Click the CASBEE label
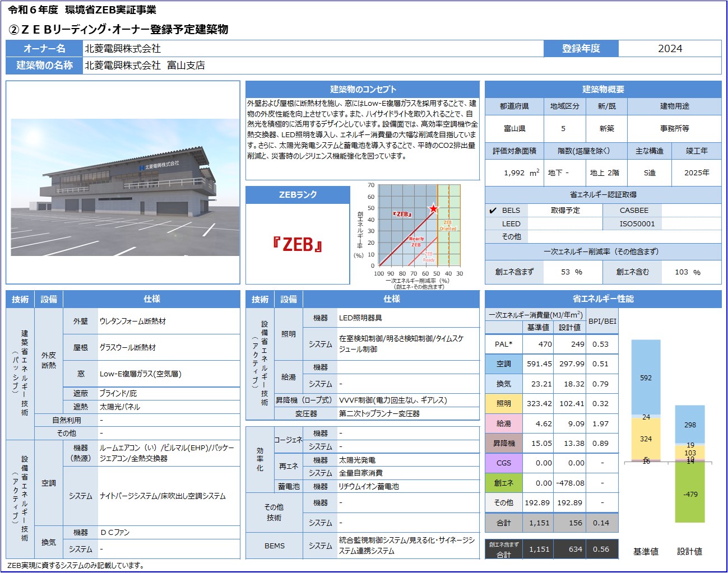The height and width of the screenshot is (573, 728). click(634, 211)
